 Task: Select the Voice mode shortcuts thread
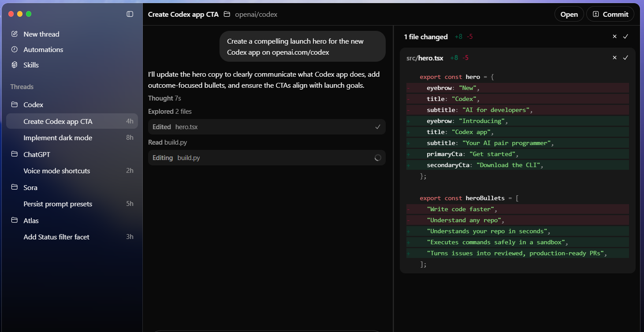[x=58, y=171]
